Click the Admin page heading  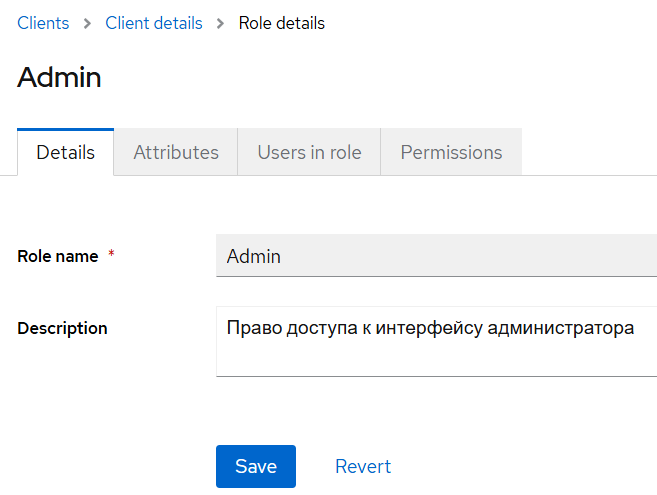pyautogui.click(x=59, y=78)
